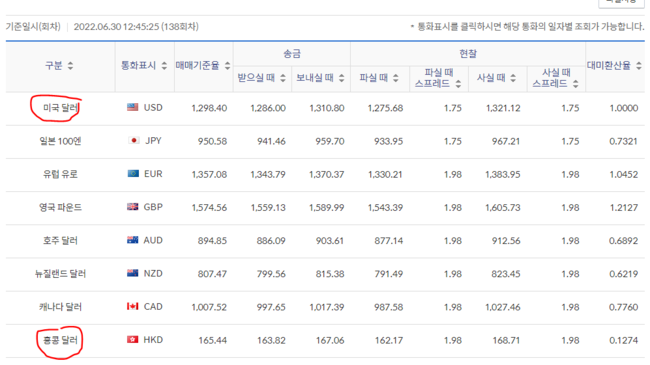The height and width of the screenshot is (365, 650).
Task: Sort by 통화표시 column arrows
Action: pos(164,66)
